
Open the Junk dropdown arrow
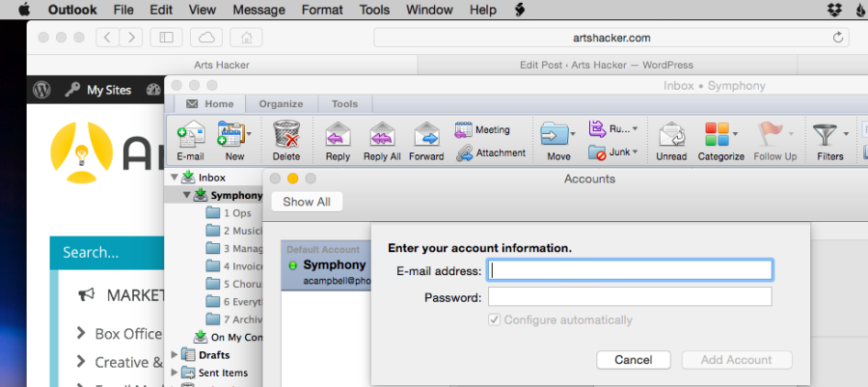[x=635, y=152]
